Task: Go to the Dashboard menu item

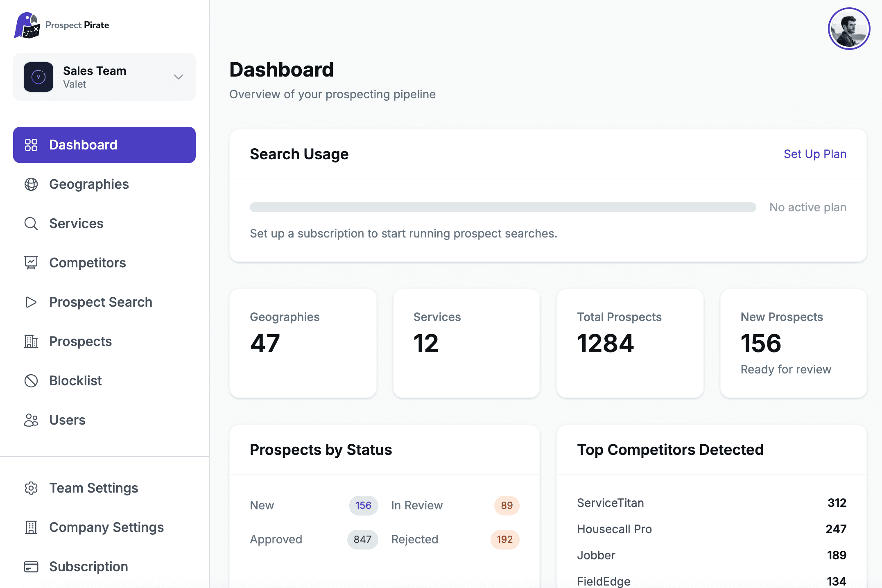Action: pyautogui.click(x=104, y=145)
